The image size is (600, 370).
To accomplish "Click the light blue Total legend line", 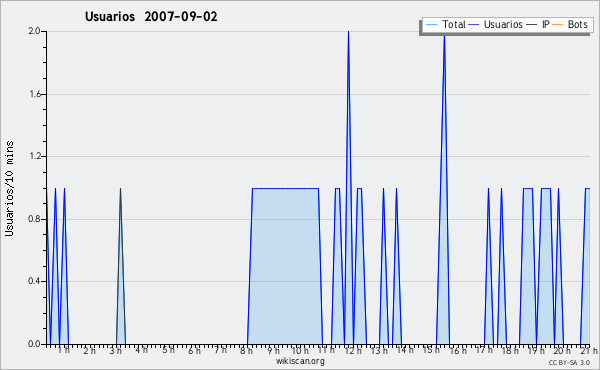I will click(431, 25).
